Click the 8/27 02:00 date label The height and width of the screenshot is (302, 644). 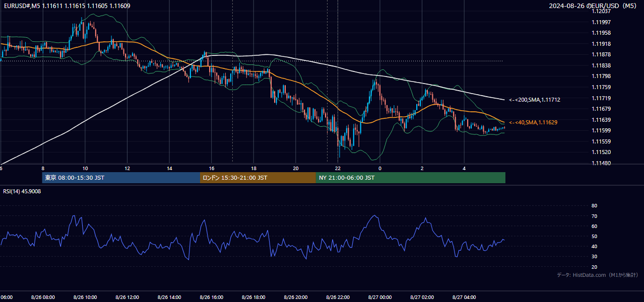click(422, 297)
